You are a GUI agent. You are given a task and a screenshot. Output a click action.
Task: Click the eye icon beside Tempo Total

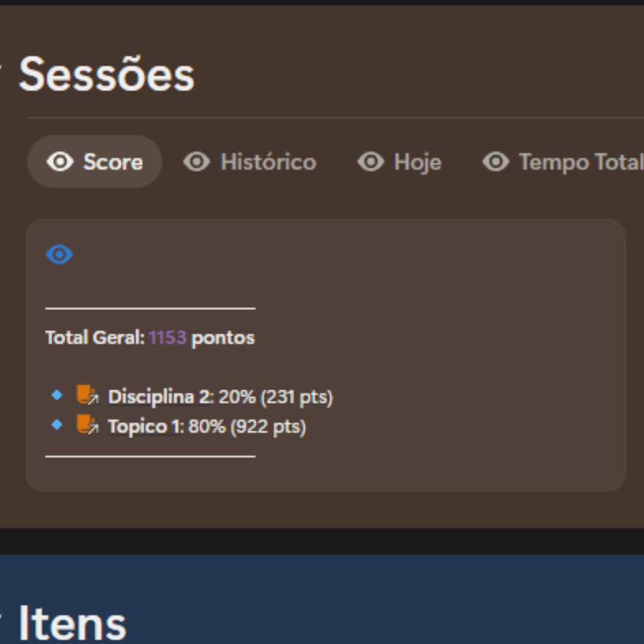(496, 162)
